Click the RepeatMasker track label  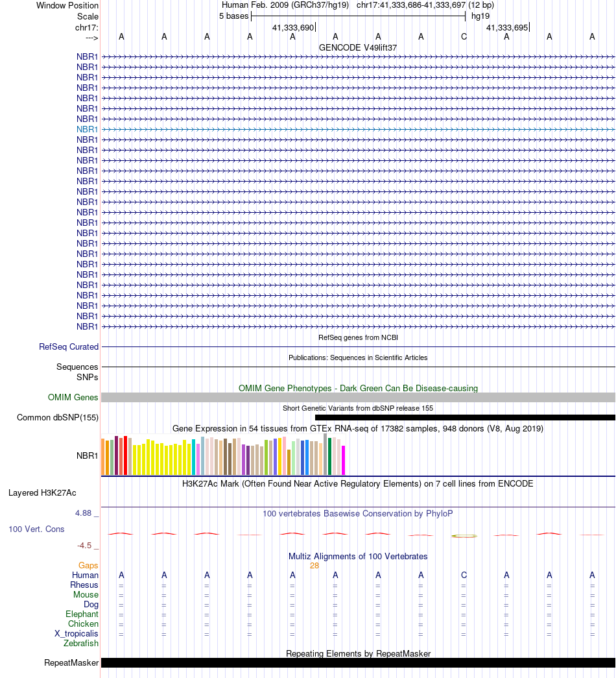point(71,663)
